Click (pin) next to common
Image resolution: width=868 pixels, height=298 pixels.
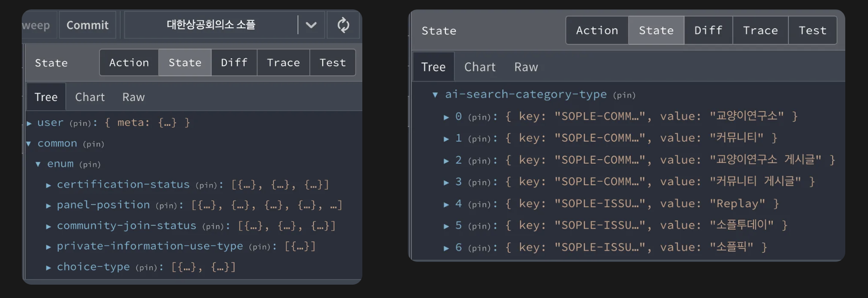[x=93, y=144]
